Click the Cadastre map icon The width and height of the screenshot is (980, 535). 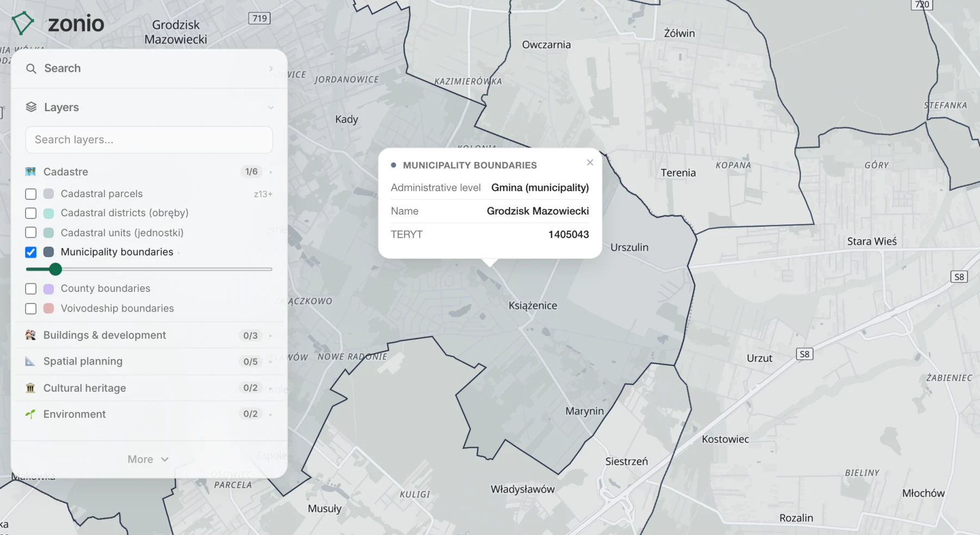[x=30, y=172]
